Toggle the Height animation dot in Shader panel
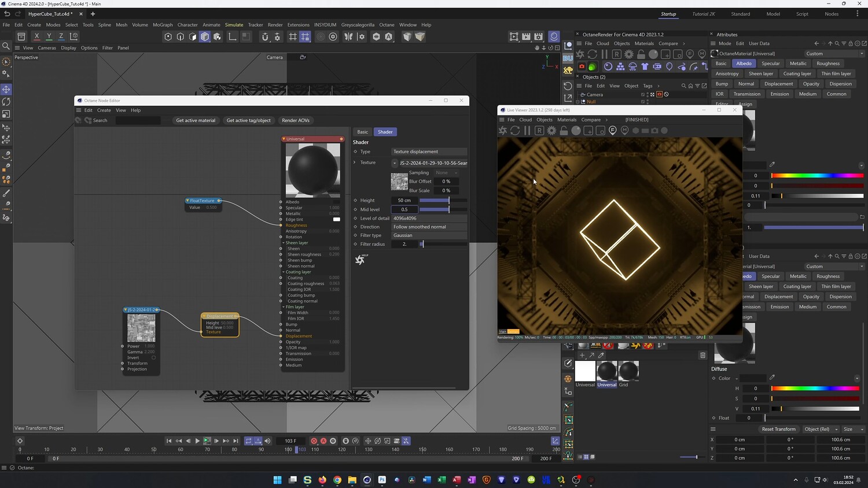The image size is (868, 488). pyautogui.click(x=355, y=201)
